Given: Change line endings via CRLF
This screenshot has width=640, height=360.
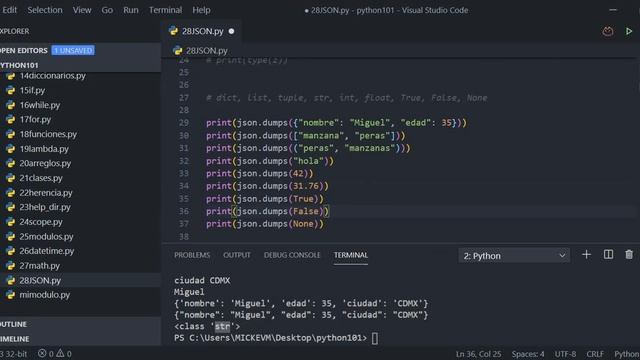Looking at the screenshot, I should [595, 354].
